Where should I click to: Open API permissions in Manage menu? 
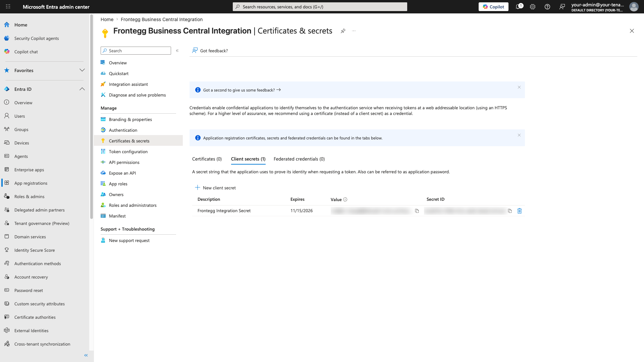[x=124, y=162]
